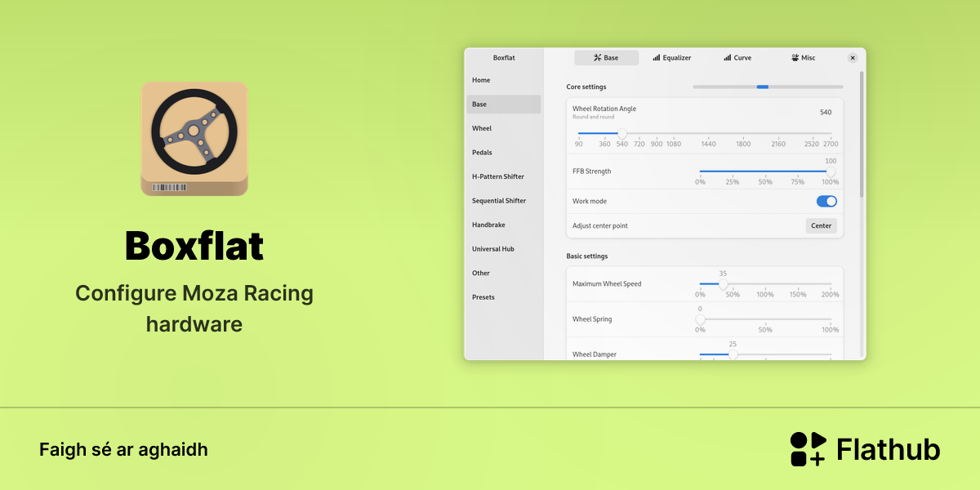Click the Wheel Damper slider

765,354
